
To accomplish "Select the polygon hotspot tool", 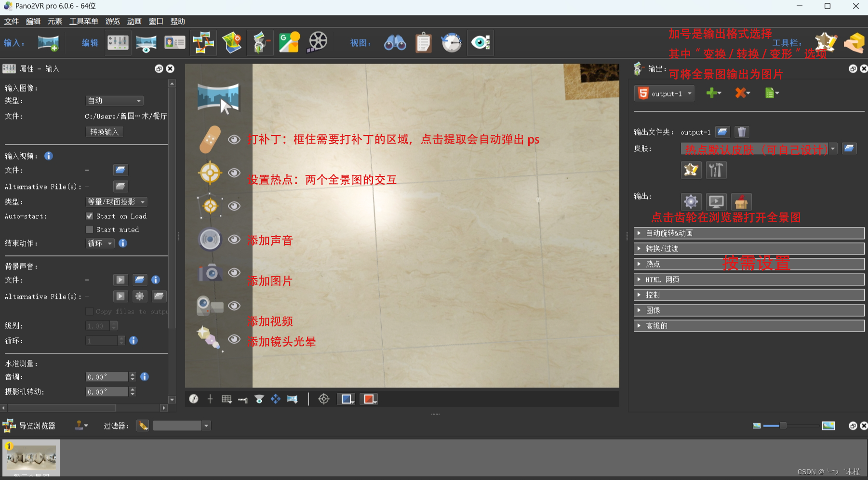I will (210, 206).
